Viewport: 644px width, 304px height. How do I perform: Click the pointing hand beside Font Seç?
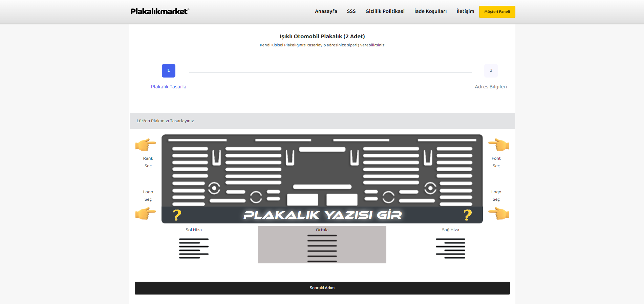point(498,145)
